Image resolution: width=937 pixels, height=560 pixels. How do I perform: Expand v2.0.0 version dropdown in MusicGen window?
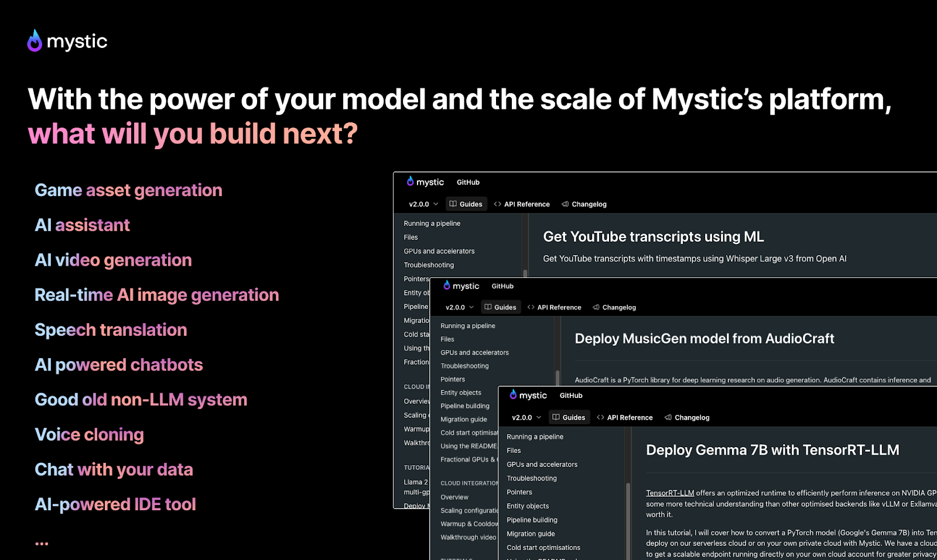pyautogui.click(x=460, y=307)
